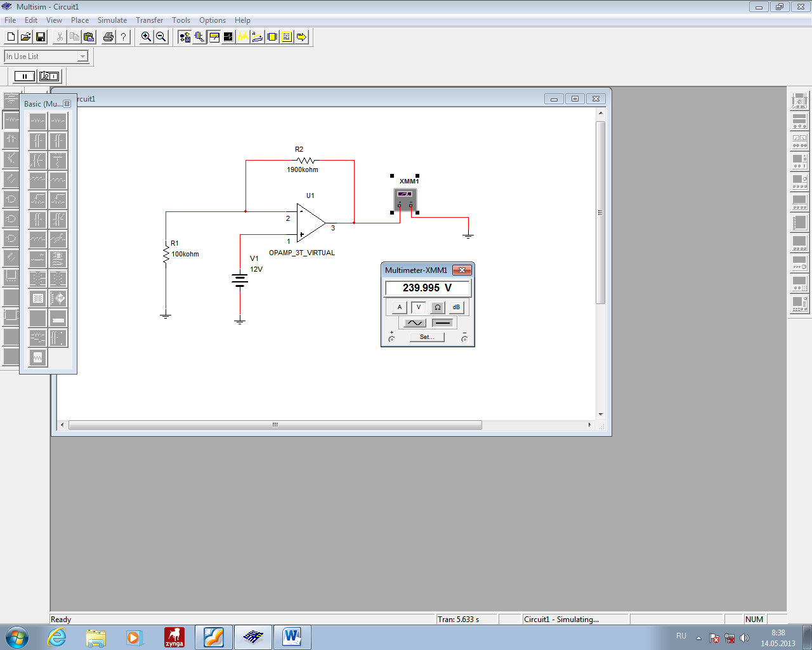Open Microsoft Word from the taskbar

pos(292,637)
